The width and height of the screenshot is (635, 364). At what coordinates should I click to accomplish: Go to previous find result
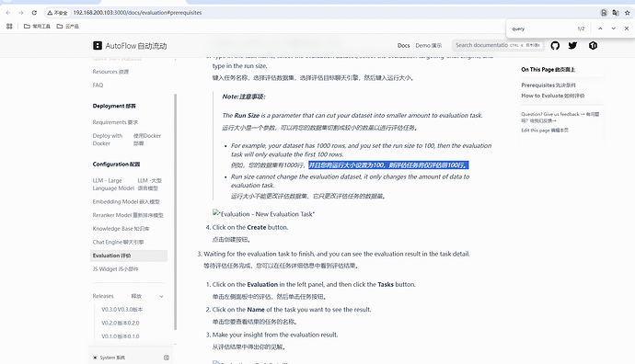coord(600,28)
